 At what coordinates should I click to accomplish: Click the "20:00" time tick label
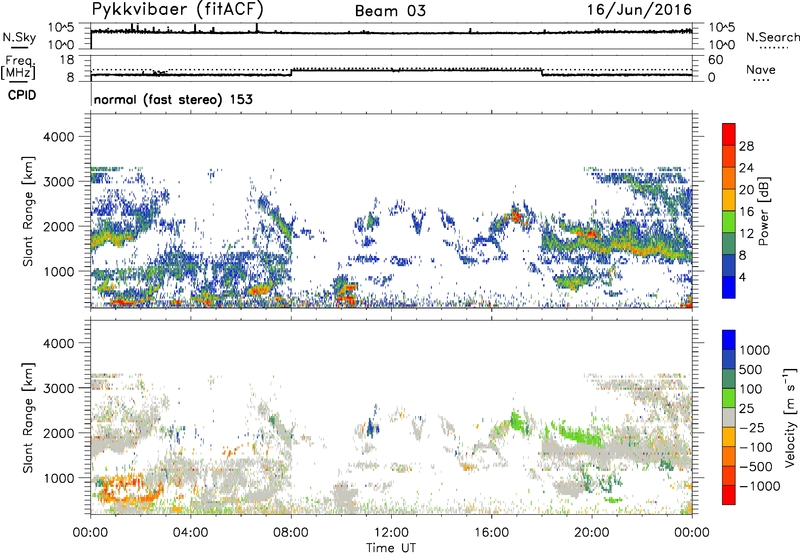tap(592, 533)
